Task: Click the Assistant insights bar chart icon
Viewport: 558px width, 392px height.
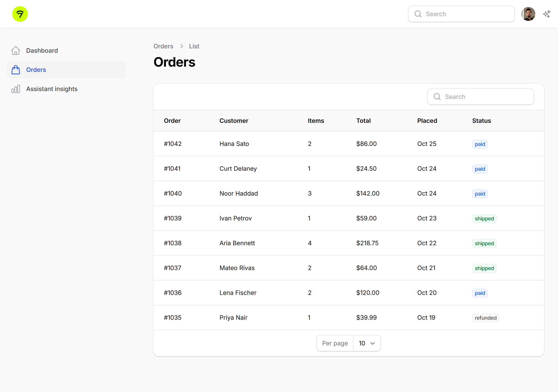Action: 15,89
